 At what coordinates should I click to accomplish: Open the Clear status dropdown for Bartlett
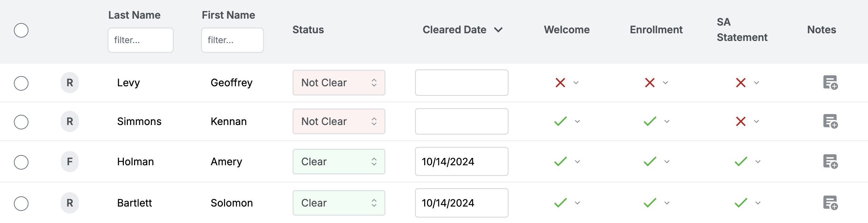pos(339,203)
